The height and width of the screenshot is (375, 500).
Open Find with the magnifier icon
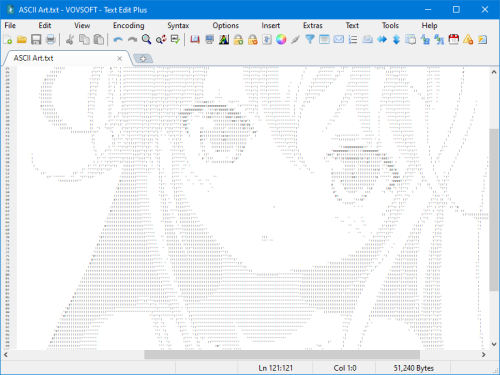(146, 40)
